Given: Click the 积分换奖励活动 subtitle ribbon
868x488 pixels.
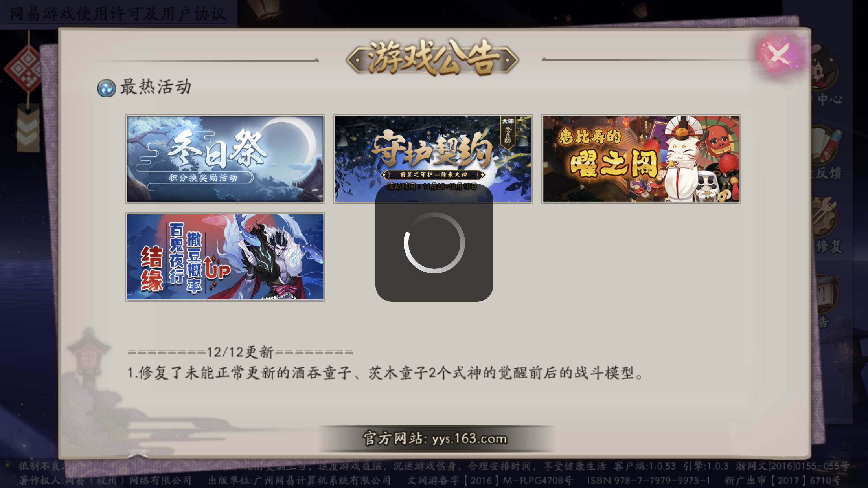Looking at the screenshot, I should point(203,178).
